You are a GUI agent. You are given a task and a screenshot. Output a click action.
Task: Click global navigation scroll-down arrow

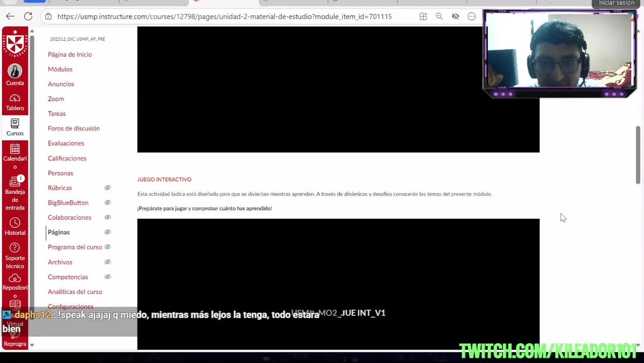[32, 345]
